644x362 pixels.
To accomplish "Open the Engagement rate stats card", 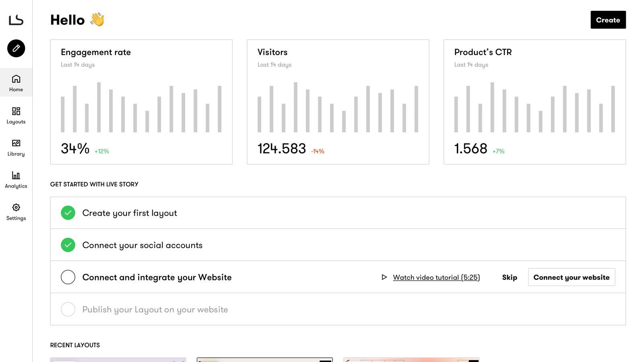I will (141, 102).
